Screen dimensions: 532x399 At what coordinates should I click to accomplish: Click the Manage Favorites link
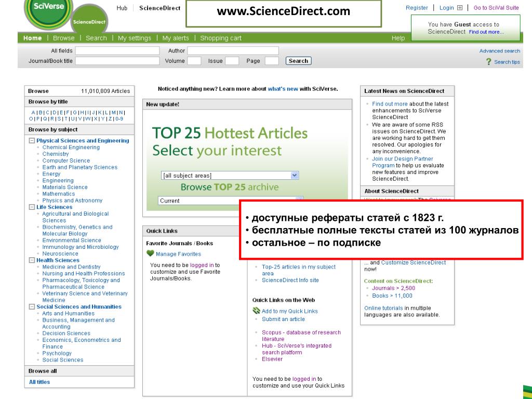pyautogui.click(x=178, y=254)
